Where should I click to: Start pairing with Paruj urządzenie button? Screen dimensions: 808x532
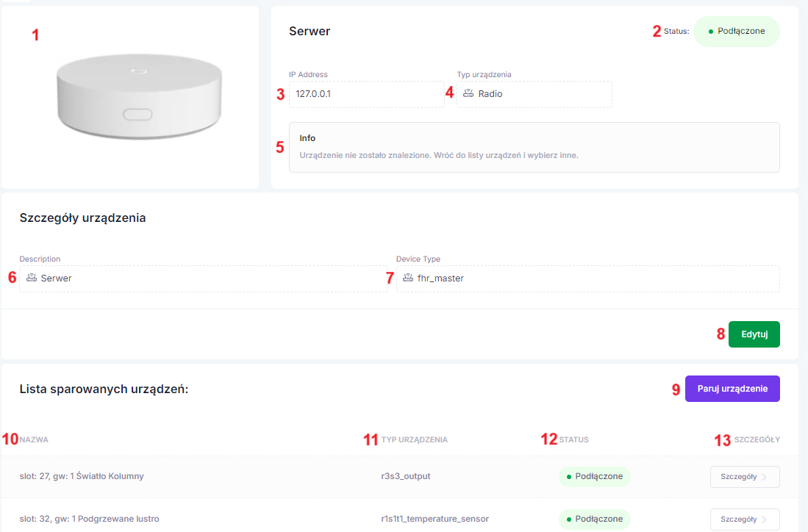[x=732, y=389]
